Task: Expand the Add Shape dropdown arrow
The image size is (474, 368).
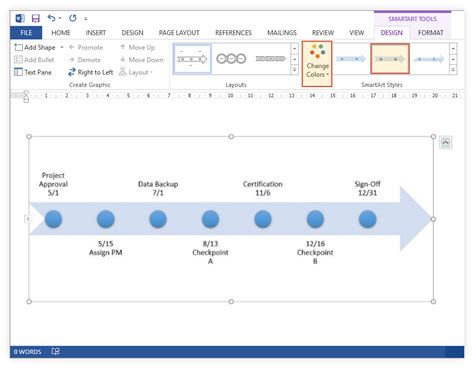Action: (62, 47)
